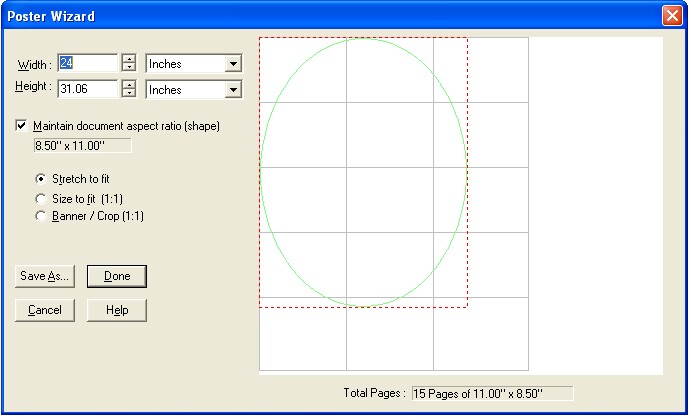Click the Save As... button
Viewport: 691px width, 419px height.
(x=45, y=276)
